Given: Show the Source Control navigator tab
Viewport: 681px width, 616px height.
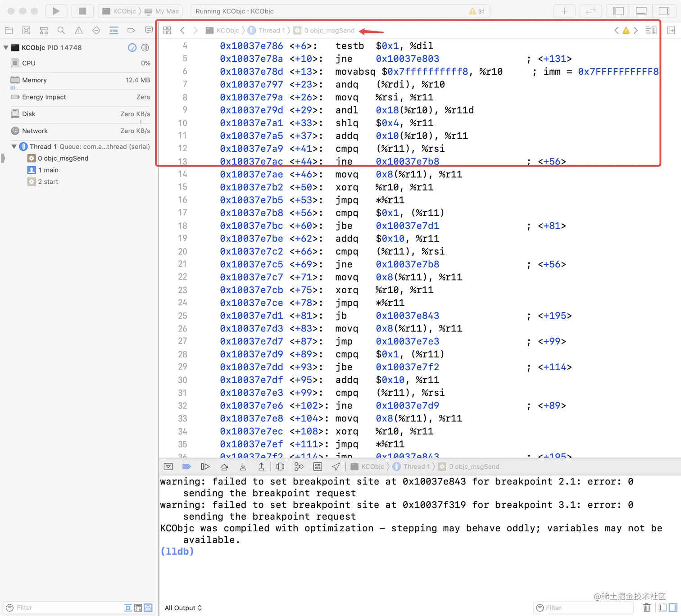Looking at the screenshot, I should 26,31.
